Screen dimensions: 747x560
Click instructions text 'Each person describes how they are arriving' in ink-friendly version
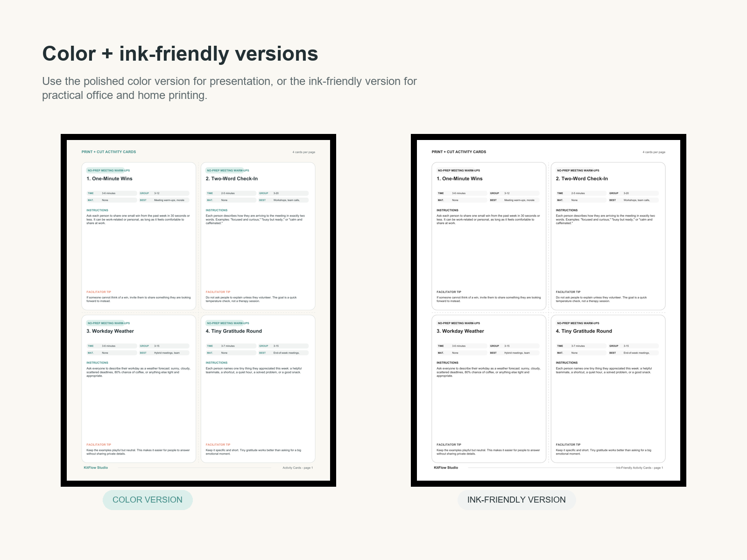click(x=606, y=219)
